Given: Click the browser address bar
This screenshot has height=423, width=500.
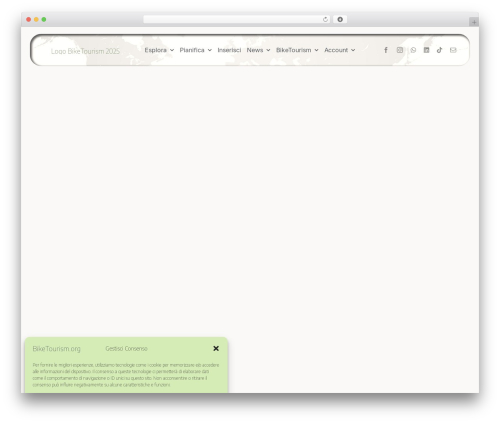Looking at the screenshot, I should (237, 19).
